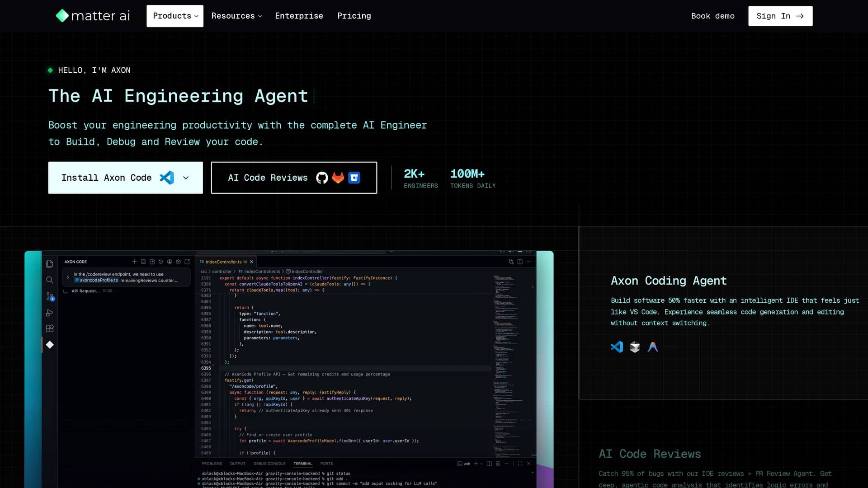The image size is (868, 488).
Task: Click the Bitbucket icon
Action: [354, 178]
